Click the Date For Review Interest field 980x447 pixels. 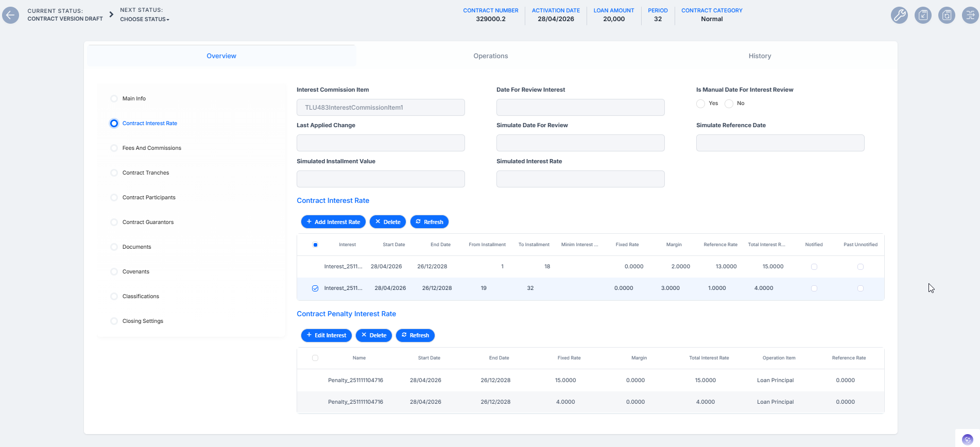point(580,107)
